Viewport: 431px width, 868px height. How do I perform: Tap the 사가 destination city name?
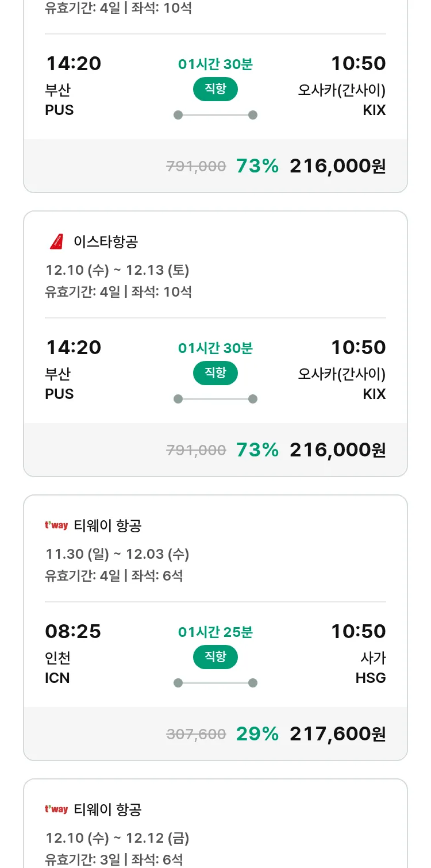[x=373, y=658]
